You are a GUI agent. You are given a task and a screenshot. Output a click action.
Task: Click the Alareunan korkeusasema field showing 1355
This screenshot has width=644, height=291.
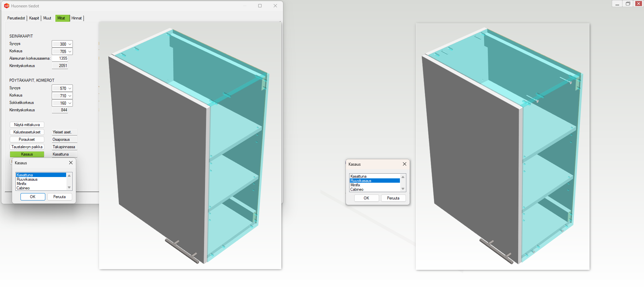click(x=60, y=58)
